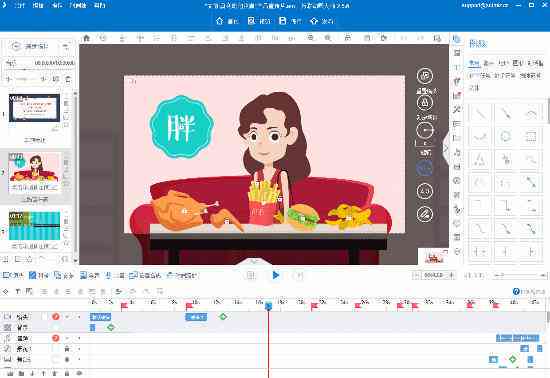Viewport: 550px width, 378px height.
Task: Adjust the timeline zoom slider
Action: 519,276
